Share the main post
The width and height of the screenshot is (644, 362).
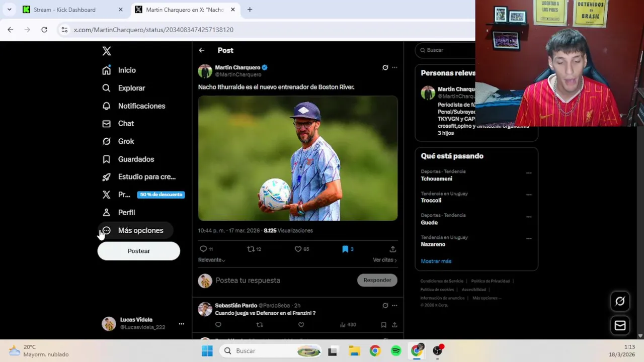(x=393, y=249)
